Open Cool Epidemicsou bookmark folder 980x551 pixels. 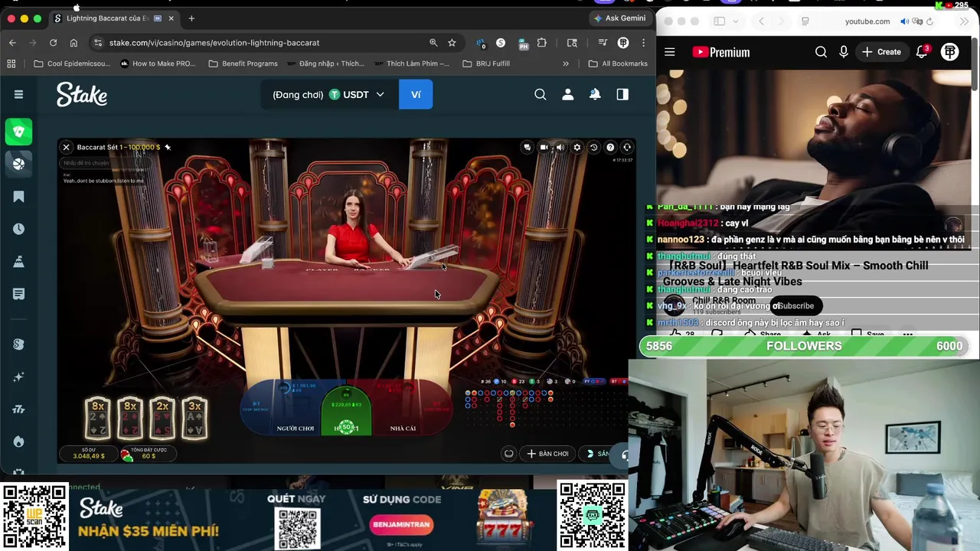72,64
